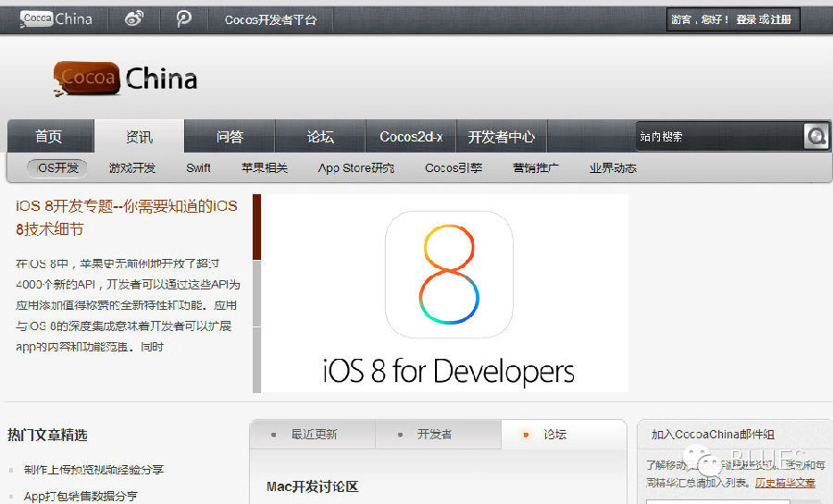Image resolution: width=833 pixels, height=504 pixels.
Task: Go to 首页 main nav tab
Action: [51, 136]
